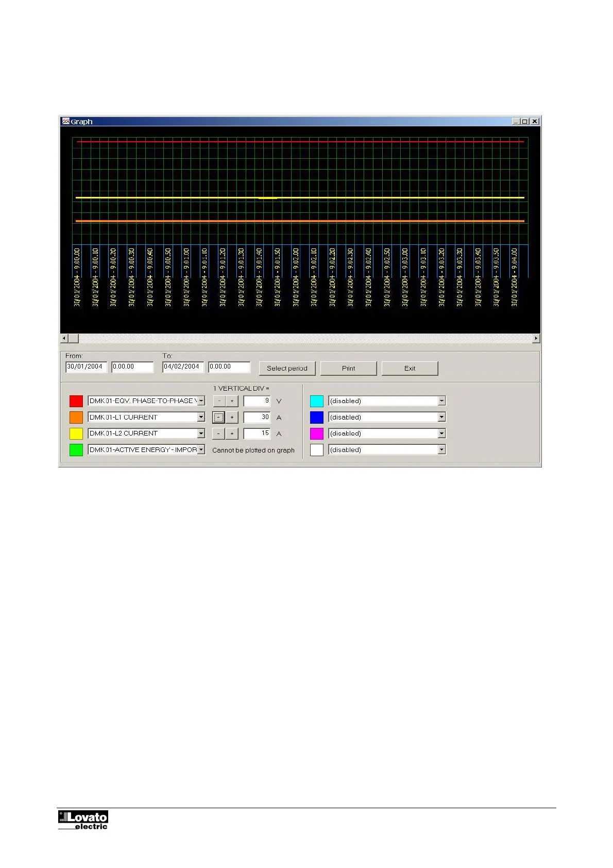Click the L2 current div value 15
The image size is (613, 868).
tap(257, 433)
